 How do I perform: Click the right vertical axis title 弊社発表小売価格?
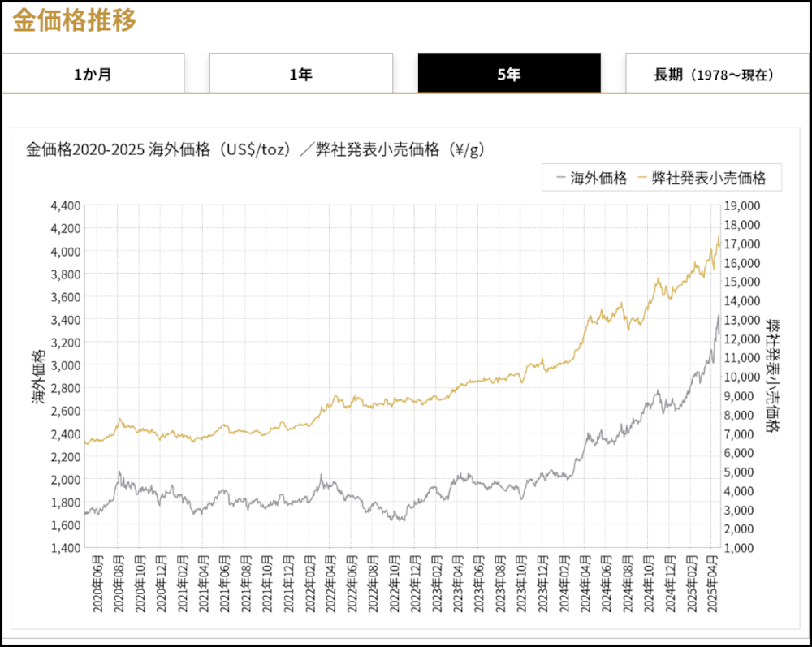(x=774, y=376)
